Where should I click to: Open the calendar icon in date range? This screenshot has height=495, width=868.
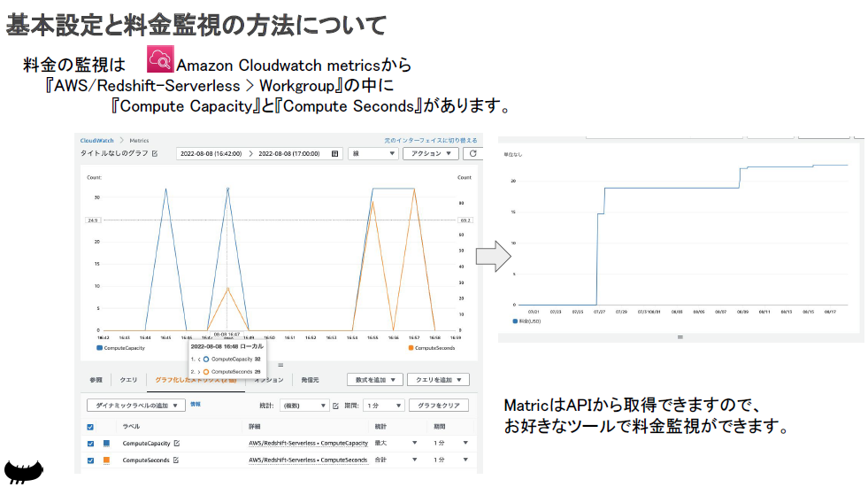tap(335, 153)
